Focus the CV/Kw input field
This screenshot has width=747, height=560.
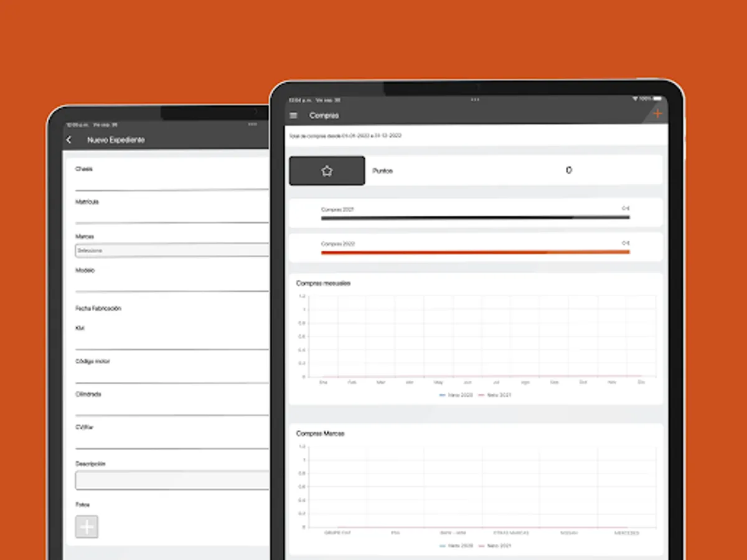172,442
